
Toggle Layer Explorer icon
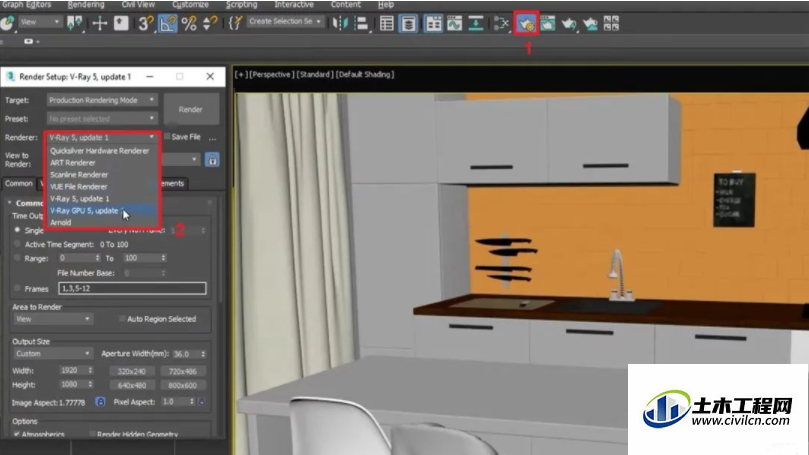point(408,23)
